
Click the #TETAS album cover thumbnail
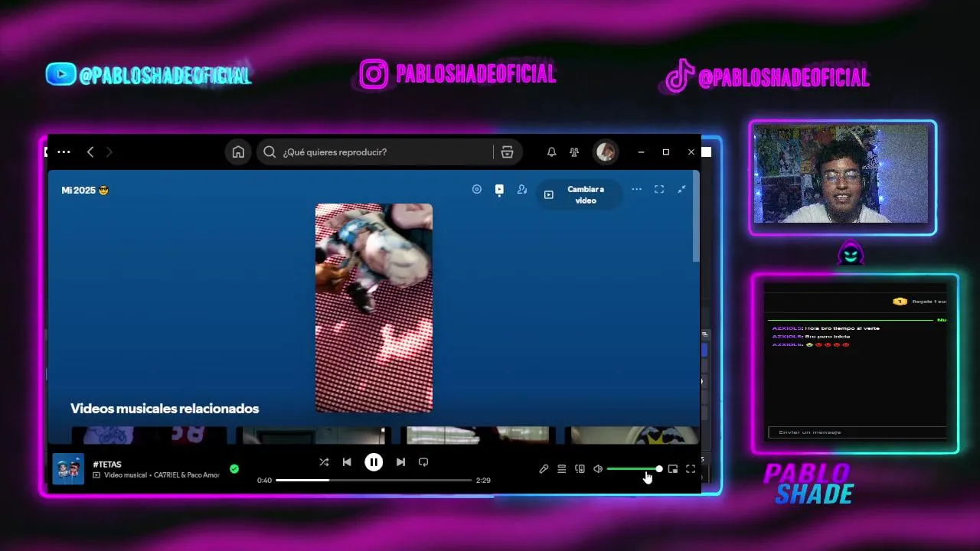(x=68, y=469)
